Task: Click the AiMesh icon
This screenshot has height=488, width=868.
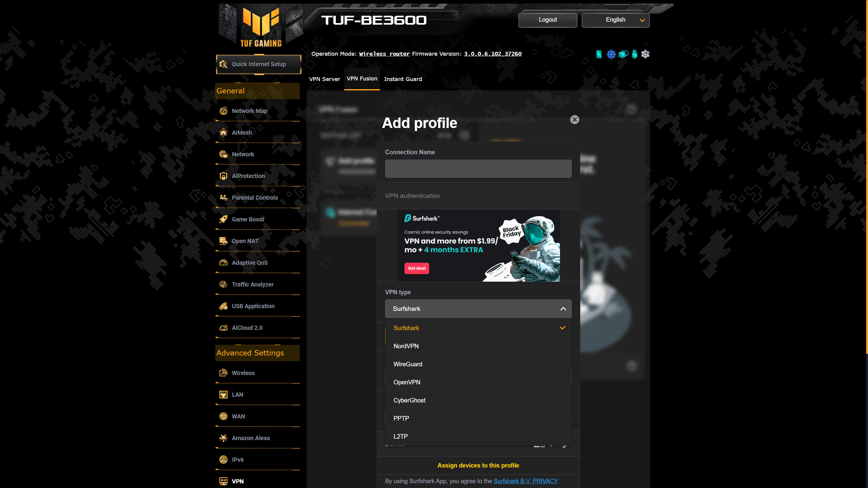Action: 224,132
